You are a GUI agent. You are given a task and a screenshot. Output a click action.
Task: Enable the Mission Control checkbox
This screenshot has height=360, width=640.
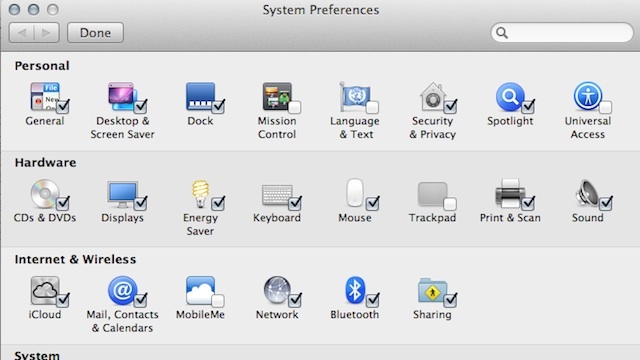point(295,107)
